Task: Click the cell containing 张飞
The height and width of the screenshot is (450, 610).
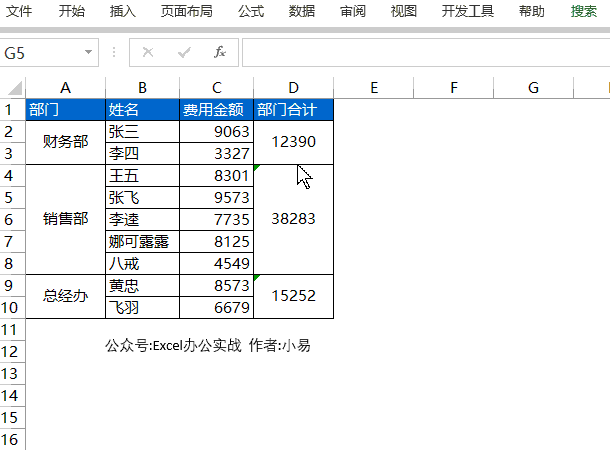Action: (x=142, y=198)
